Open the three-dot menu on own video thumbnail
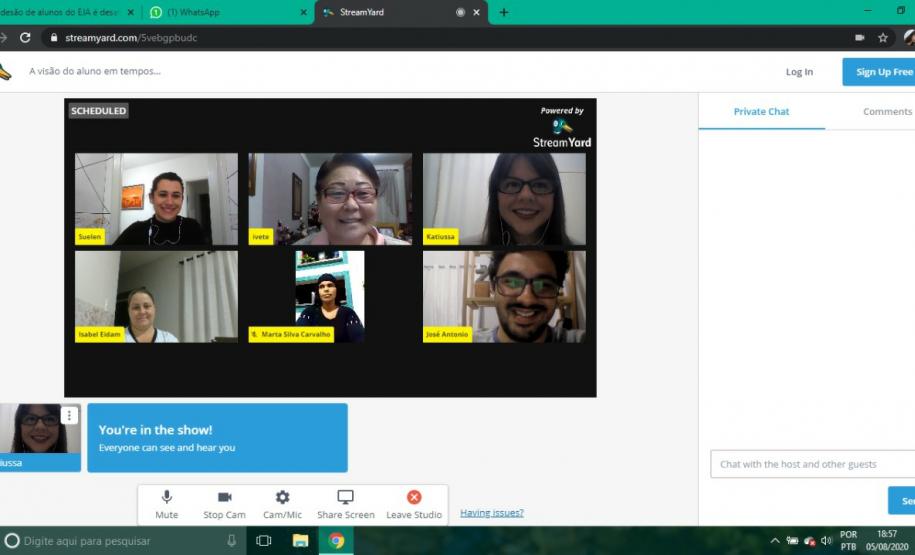This screenshot has height=555, width=915. (69, 416)
